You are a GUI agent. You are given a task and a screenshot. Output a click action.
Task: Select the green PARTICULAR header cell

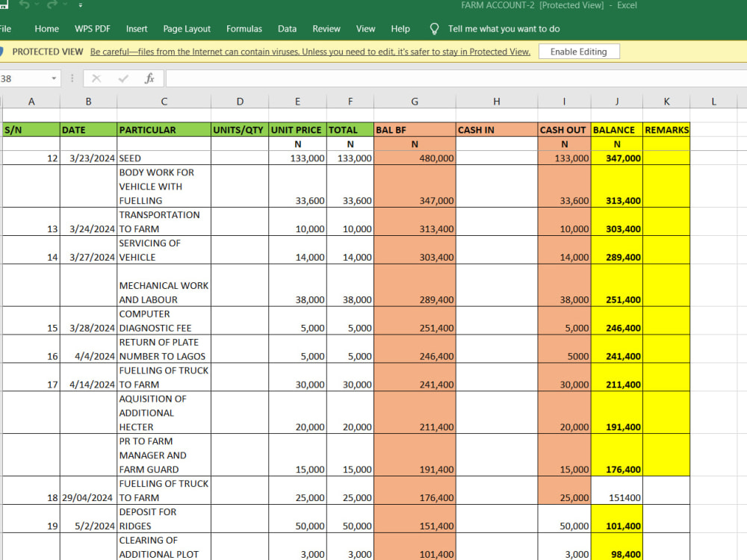click(164, 129)
